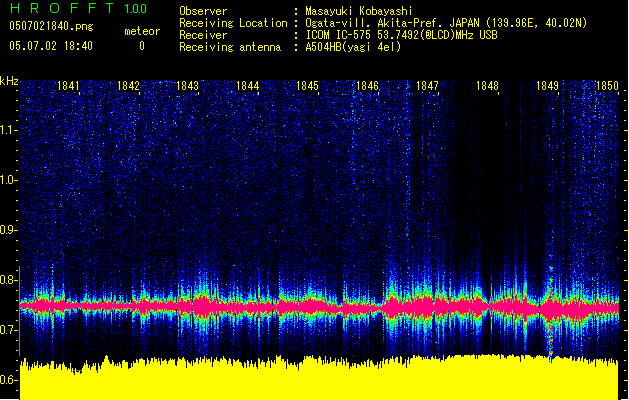Click the meteor count value 0
The image size is (629, 400).
click(x=142, y=46)
